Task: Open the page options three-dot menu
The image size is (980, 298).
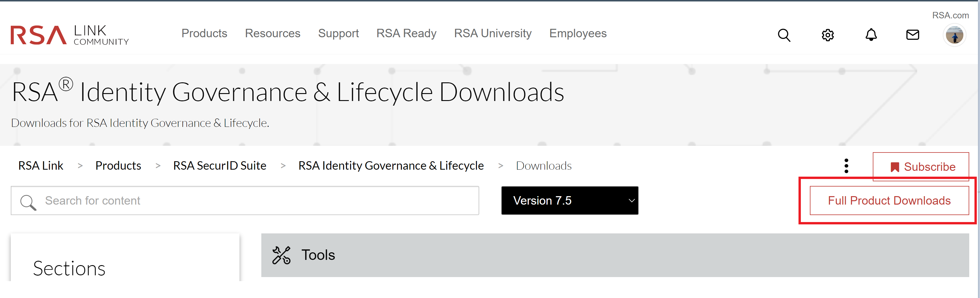Action: [x=847, y=166]
